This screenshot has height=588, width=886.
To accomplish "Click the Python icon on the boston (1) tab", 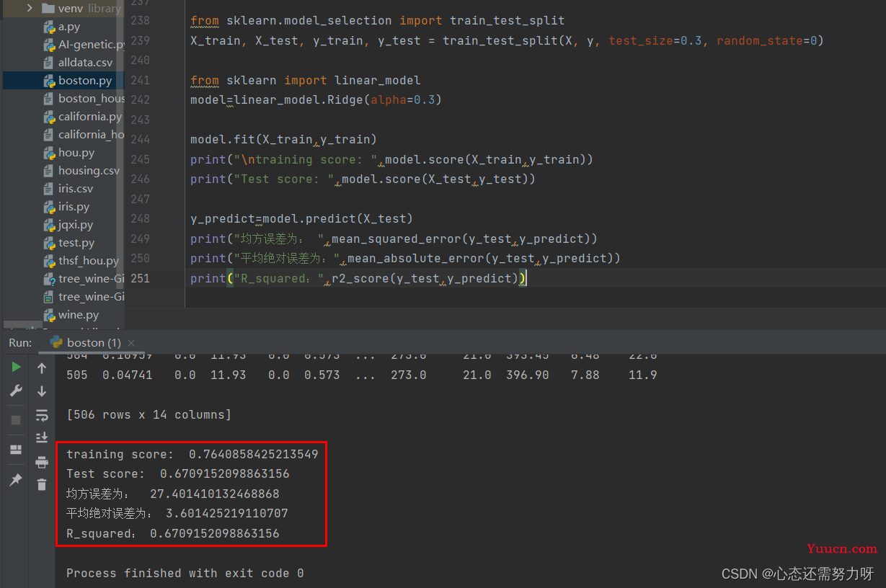I will point(56,342).
